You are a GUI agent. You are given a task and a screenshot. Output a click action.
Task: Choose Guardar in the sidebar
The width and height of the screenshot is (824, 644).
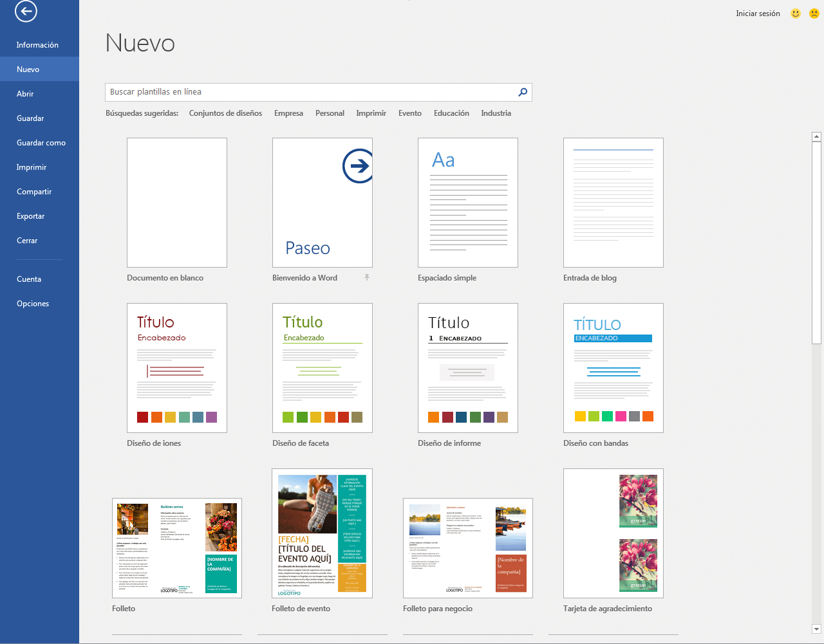[x=39, y=118]
